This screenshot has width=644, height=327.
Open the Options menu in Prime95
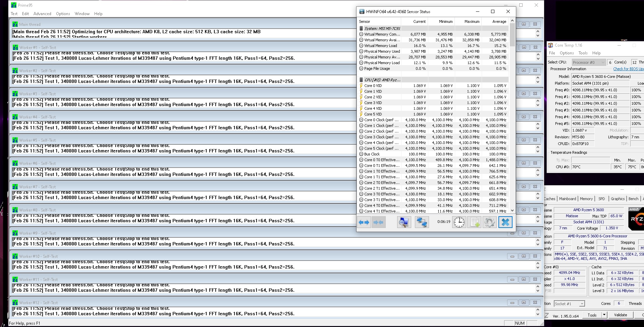(x=63, y=14)
